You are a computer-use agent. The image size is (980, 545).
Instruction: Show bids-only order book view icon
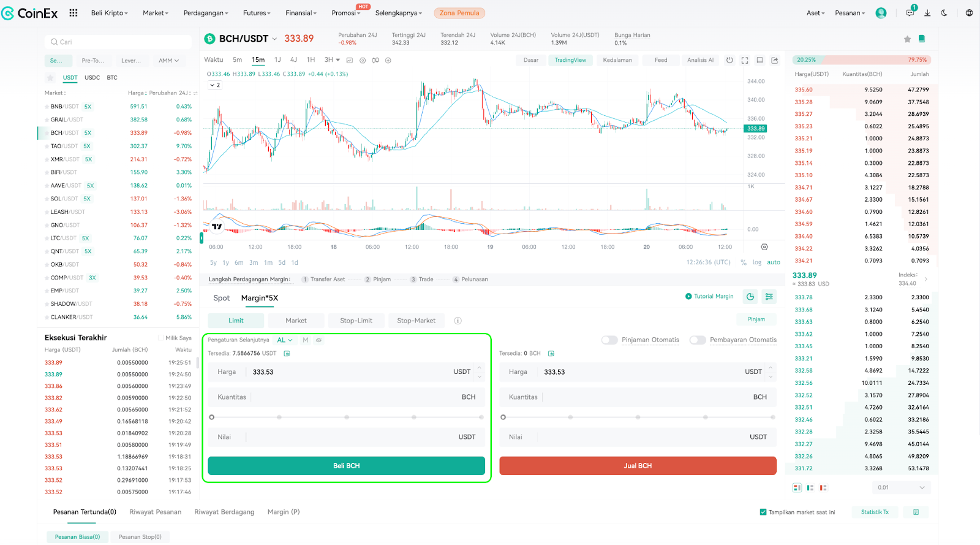click(810, 488)
